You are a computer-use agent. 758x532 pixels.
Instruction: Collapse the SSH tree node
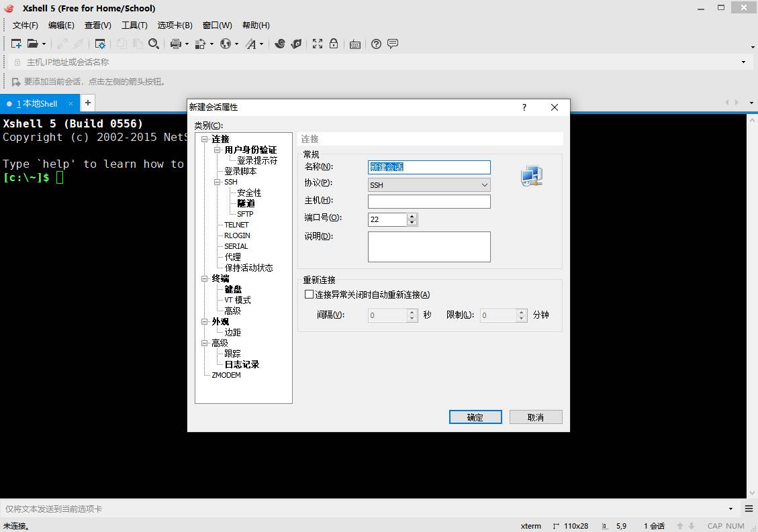point(217,182)
